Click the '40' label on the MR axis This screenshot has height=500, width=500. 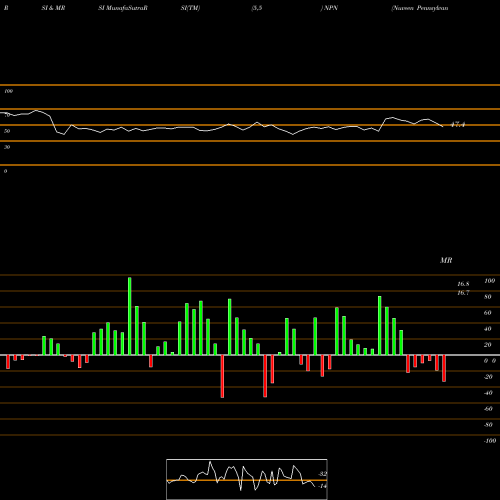point(488,329)
